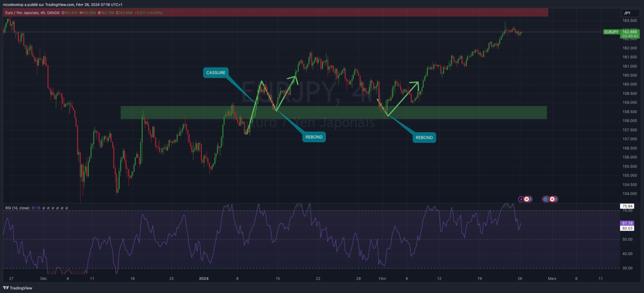Viewport: 644px width, 293px height.
Task: Click the Euro / Yen Japonais, 4h, OANDA legend
Action: coord(31,13)
